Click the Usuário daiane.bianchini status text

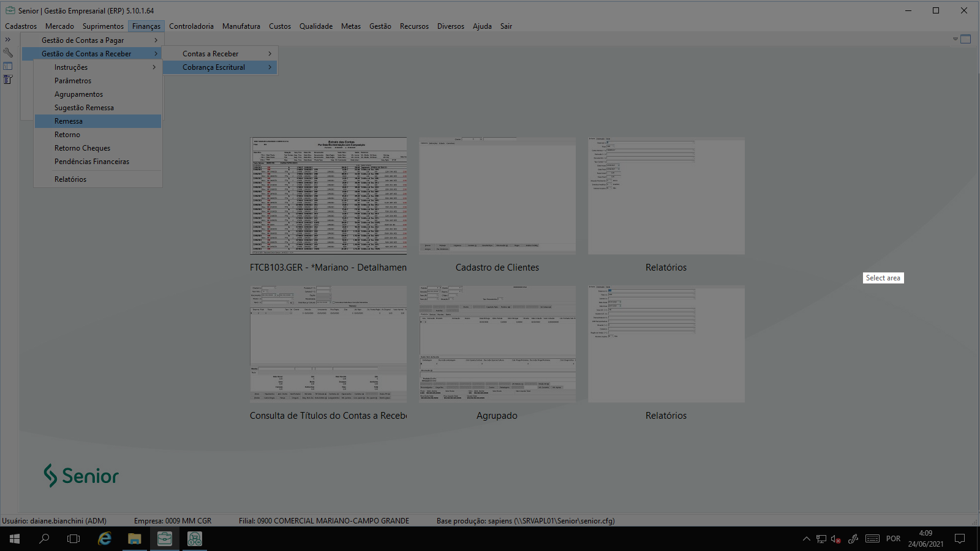54,521
